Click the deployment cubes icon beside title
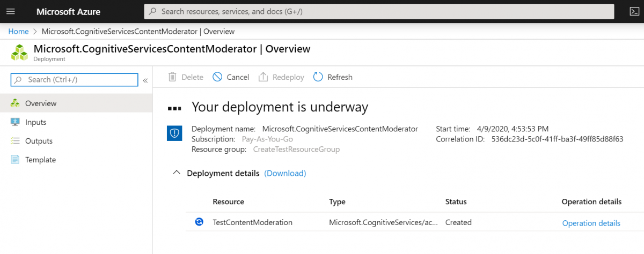Image resolution: width=644 pixels, height=254 pixels. tap(20, 53)
